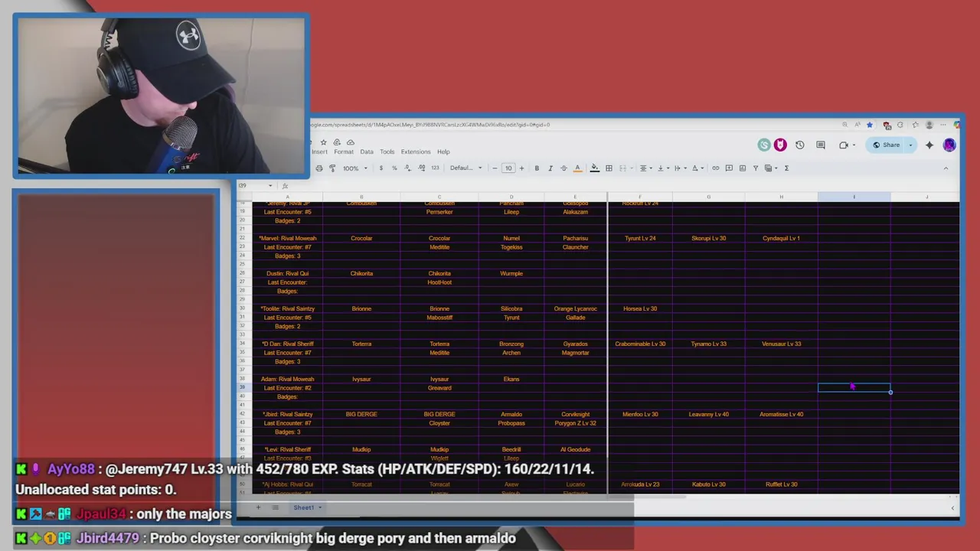
Task: Open the borders tool
Action: click(609, 168)
